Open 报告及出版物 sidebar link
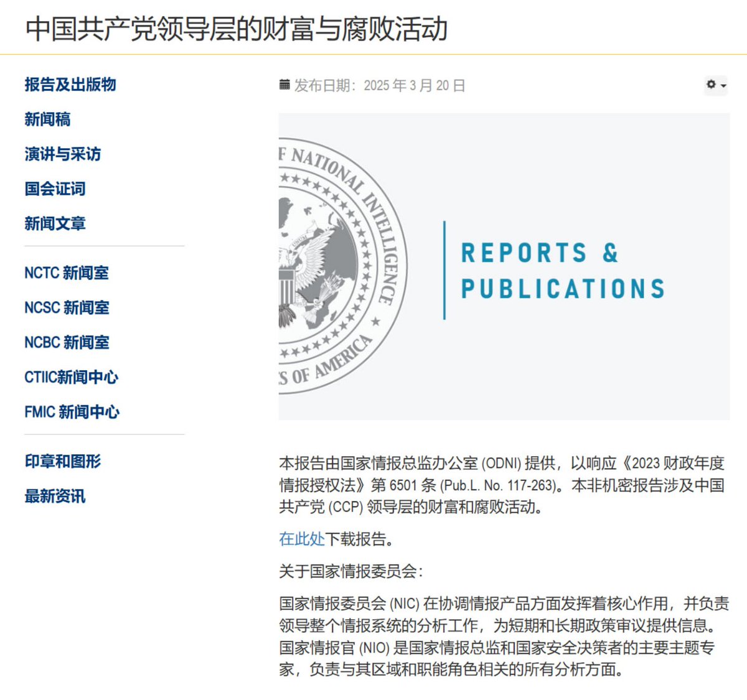This screenshot has width=747, height=700. click(x=70, y=85)
